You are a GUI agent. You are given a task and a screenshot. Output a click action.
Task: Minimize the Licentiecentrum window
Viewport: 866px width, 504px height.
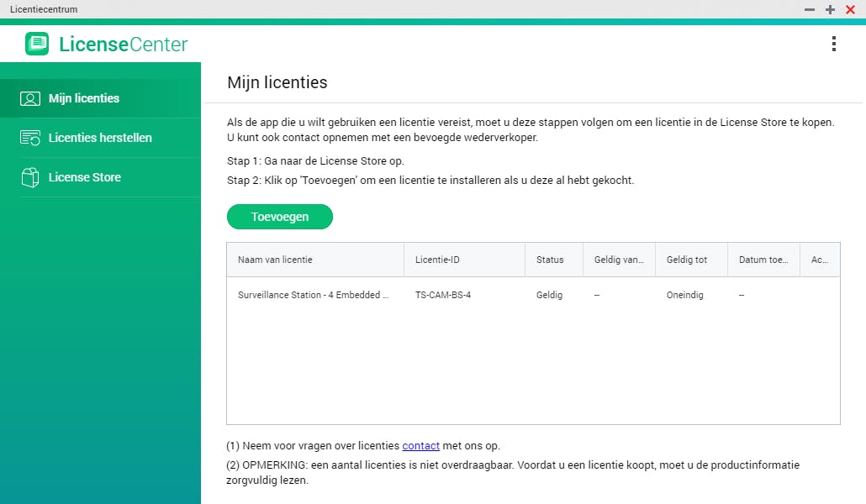pos(810,9)
